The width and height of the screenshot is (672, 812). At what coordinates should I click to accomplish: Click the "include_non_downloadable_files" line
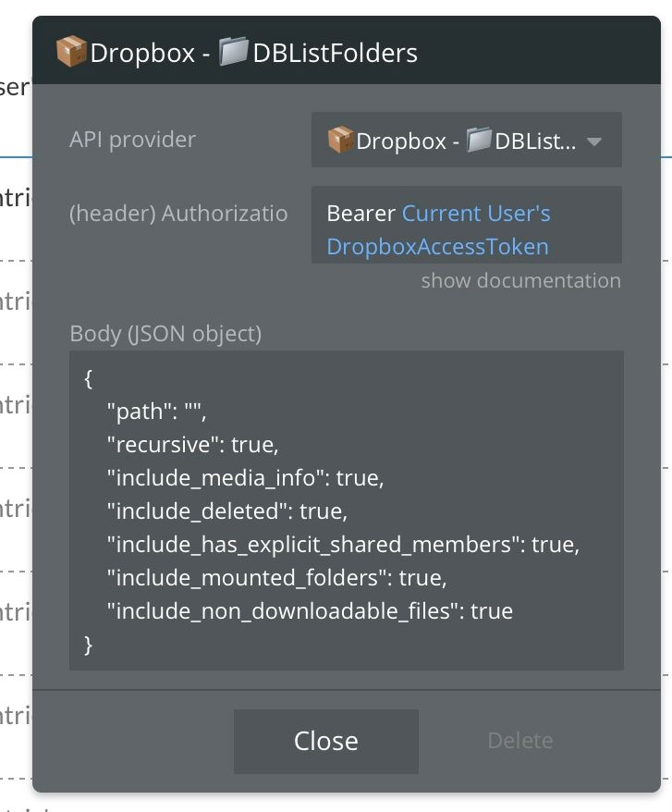coord(310,611)
